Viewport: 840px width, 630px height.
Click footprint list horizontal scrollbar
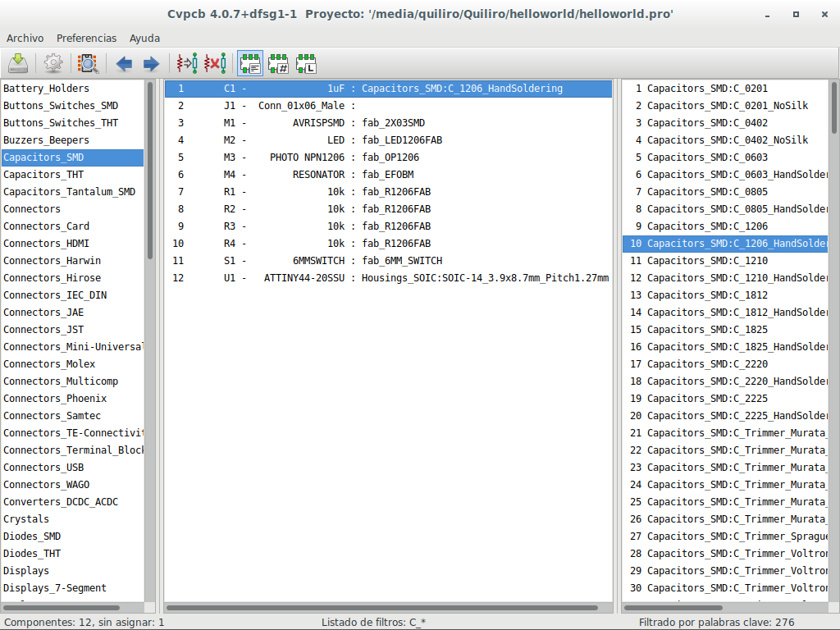(x=673, y=608)
